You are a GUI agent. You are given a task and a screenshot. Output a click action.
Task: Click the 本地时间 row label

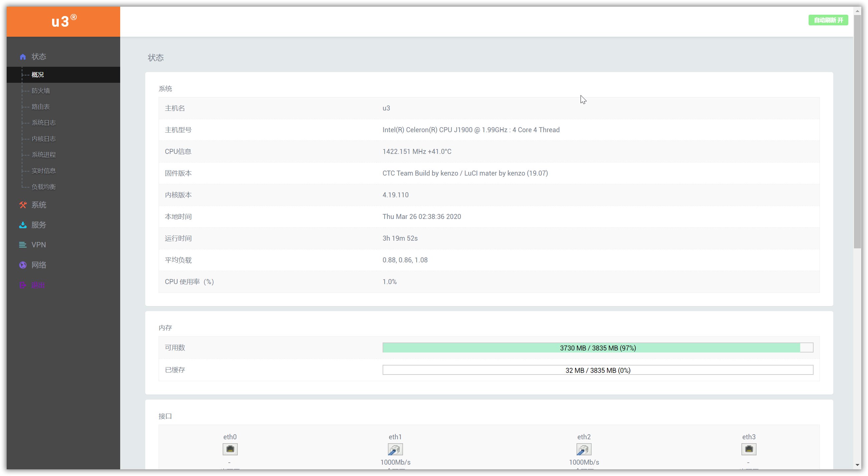click(178, 217)
